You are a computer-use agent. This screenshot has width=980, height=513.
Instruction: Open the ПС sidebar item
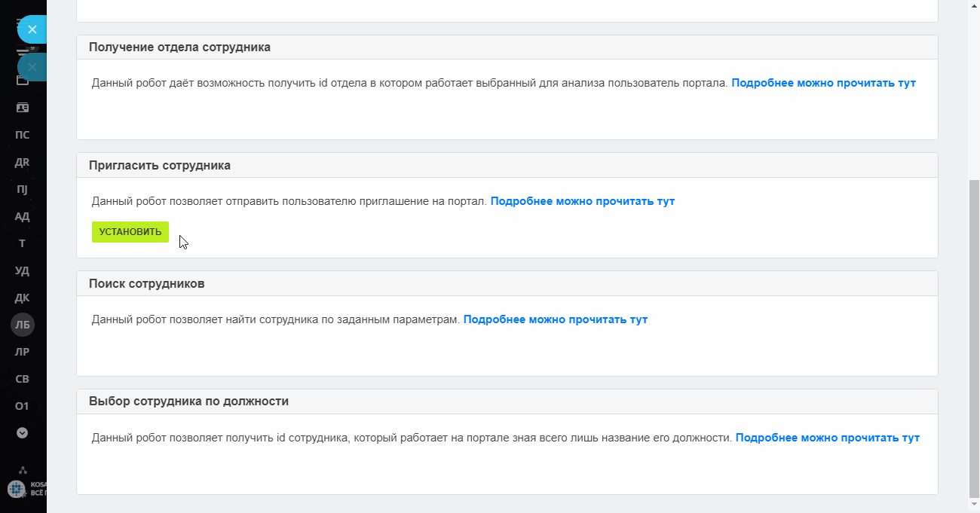(x=23, y=135)
